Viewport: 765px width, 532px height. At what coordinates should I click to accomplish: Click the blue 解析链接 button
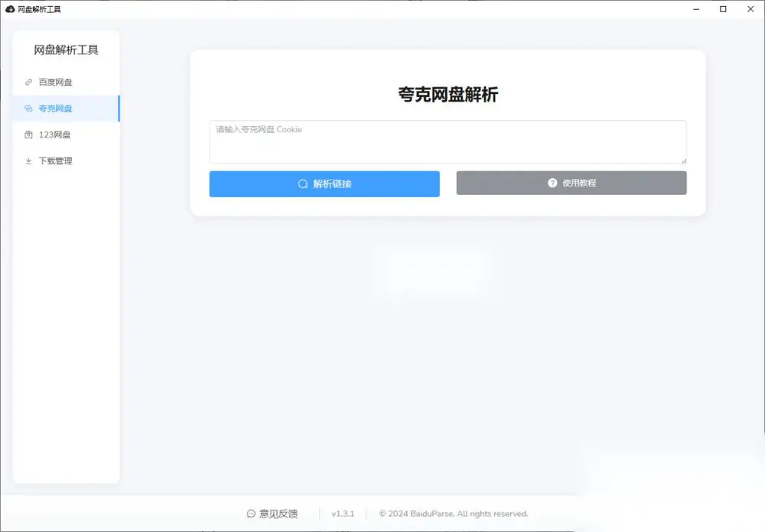pos(324,184)
